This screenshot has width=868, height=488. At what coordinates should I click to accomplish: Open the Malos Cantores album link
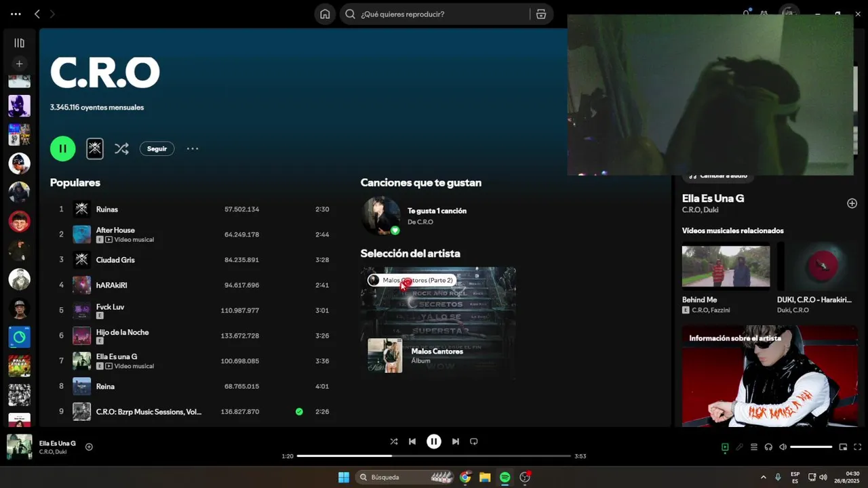(x=437, y=351)
